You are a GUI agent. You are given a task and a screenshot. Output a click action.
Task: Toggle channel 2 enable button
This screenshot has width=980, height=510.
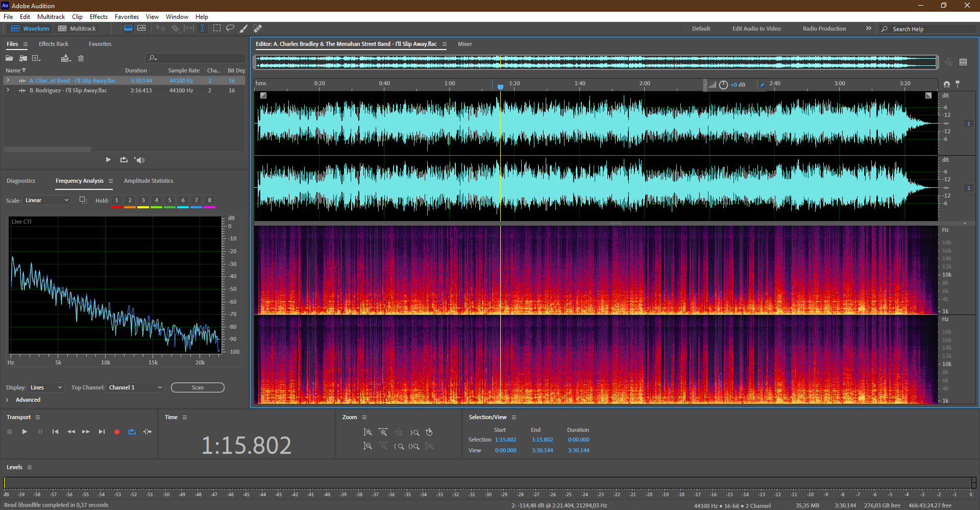point(968,188)
